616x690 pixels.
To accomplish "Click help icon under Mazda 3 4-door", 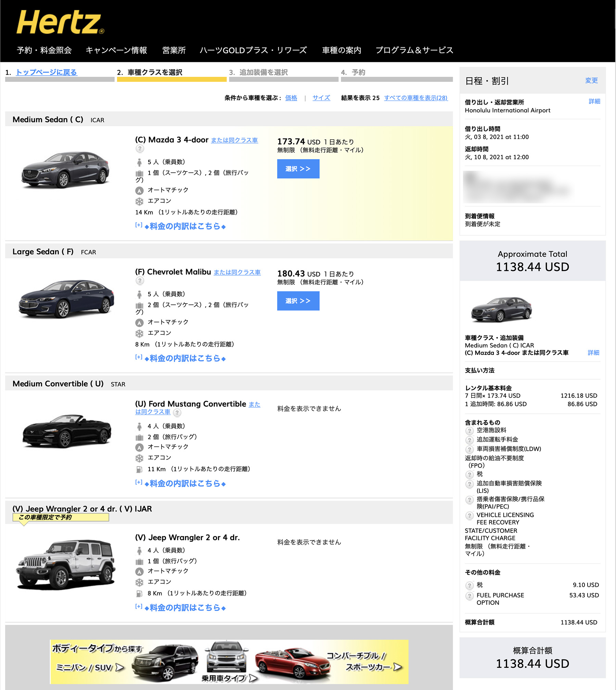I will pos(140,149).
